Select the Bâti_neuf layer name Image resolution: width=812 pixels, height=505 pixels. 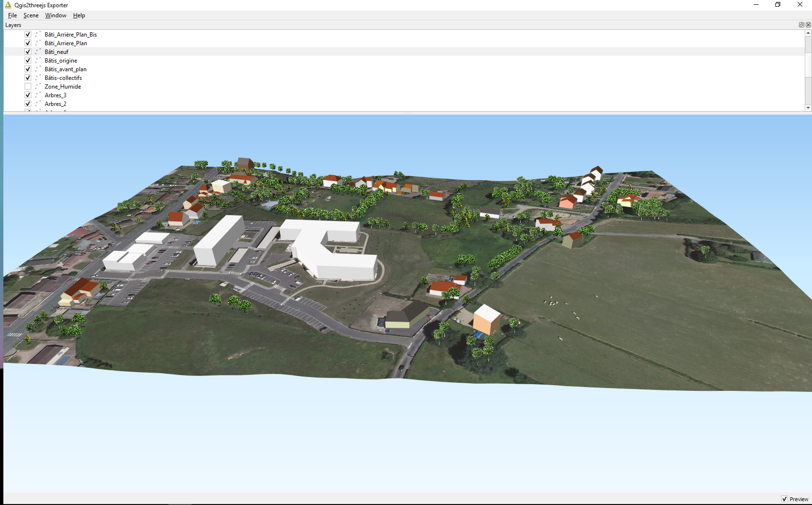click(x=57, y=52)
